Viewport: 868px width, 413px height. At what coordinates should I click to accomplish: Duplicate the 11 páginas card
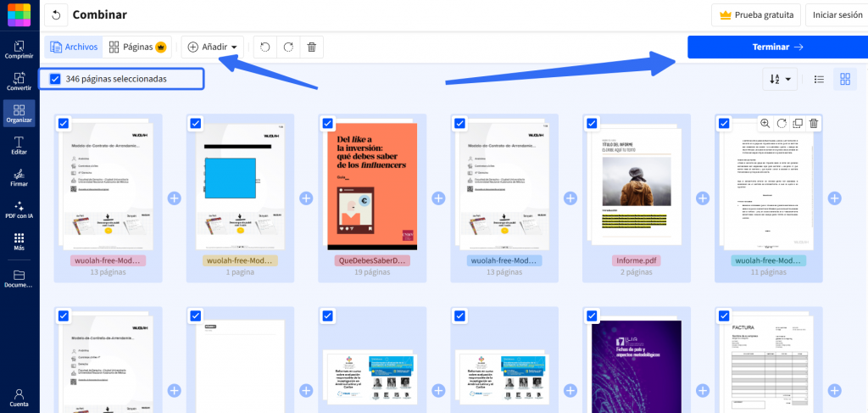coord(798,123)
